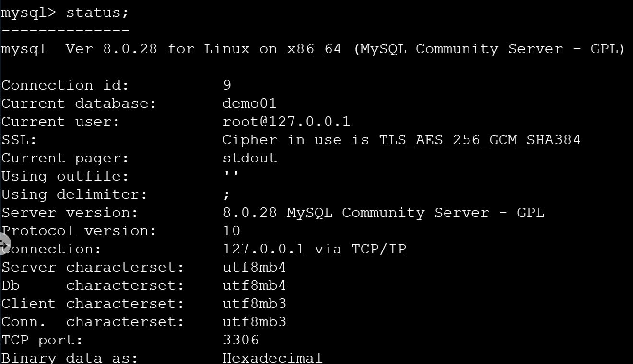Screen dimensions: 633x364
Task: Click the protocol version value '10'
Action: 232,231
